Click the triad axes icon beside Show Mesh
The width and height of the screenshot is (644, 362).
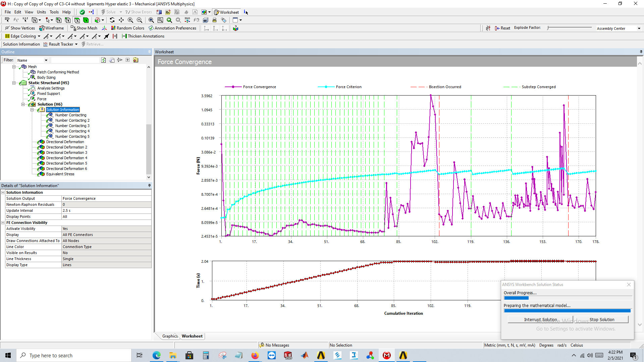click(x=104, y=28)
